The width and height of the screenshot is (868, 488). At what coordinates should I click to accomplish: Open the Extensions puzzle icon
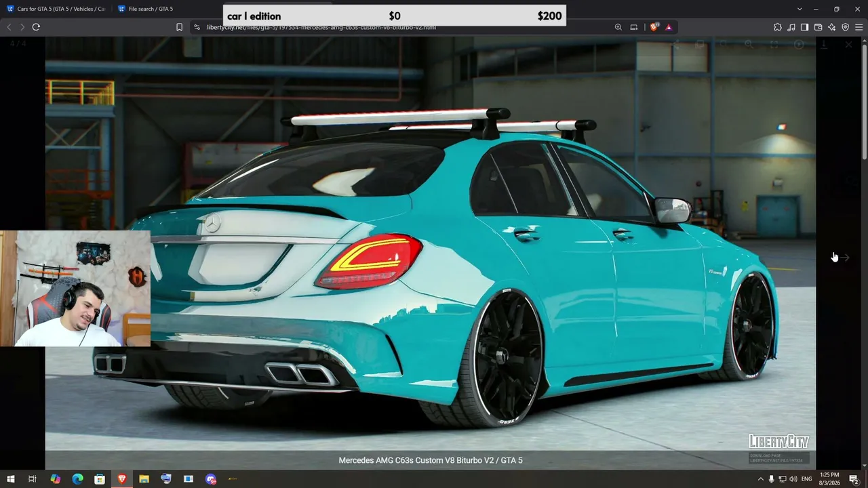point(778,27)
